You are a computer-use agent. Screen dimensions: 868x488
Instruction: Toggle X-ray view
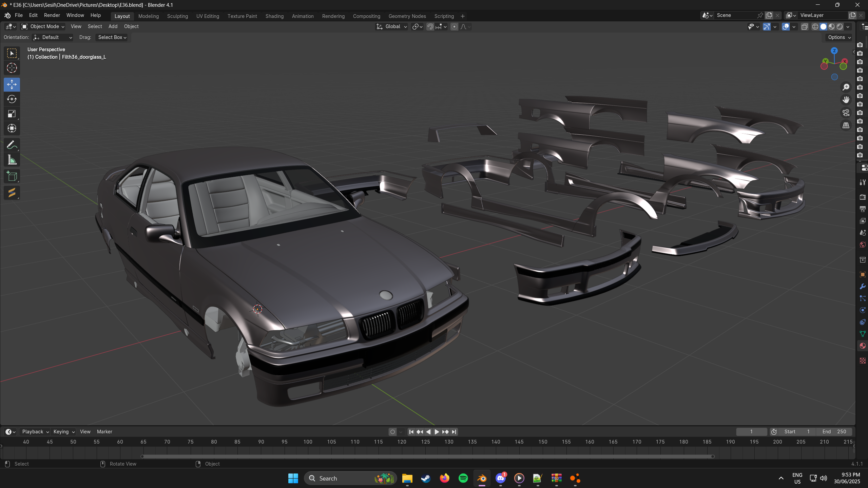coord(805,26)
